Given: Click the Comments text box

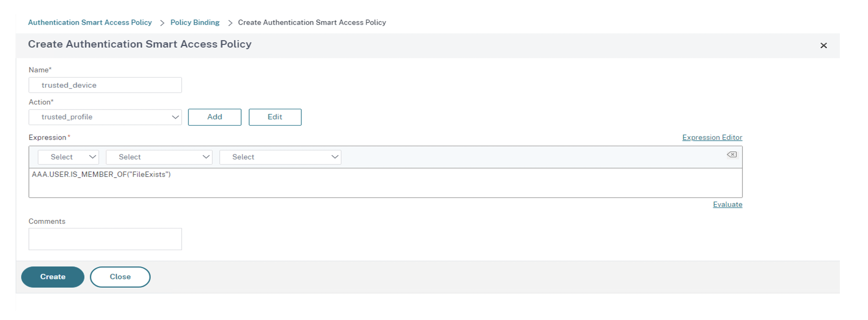Looking at the screenshot, I should tap(105, 239).
